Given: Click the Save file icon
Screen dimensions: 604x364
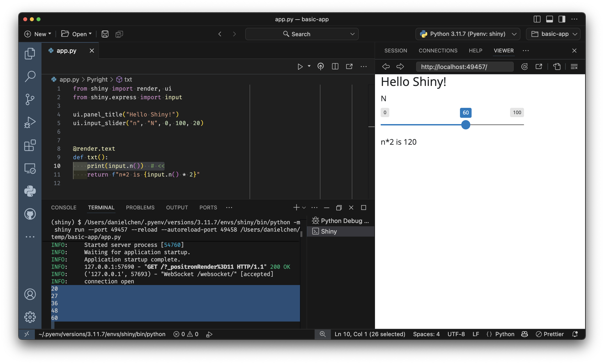Looking at the screenshot, I should click(x=105, y=34).
